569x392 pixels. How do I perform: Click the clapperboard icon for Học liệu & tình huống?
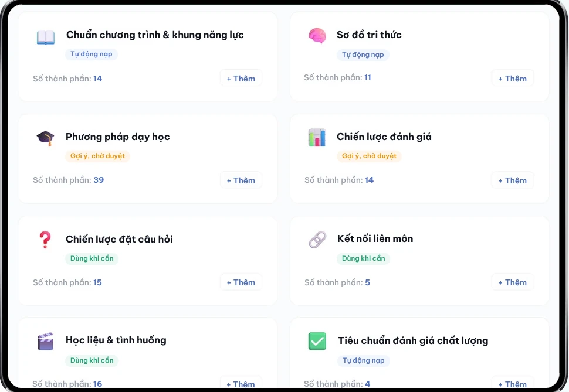coord(45,341)
